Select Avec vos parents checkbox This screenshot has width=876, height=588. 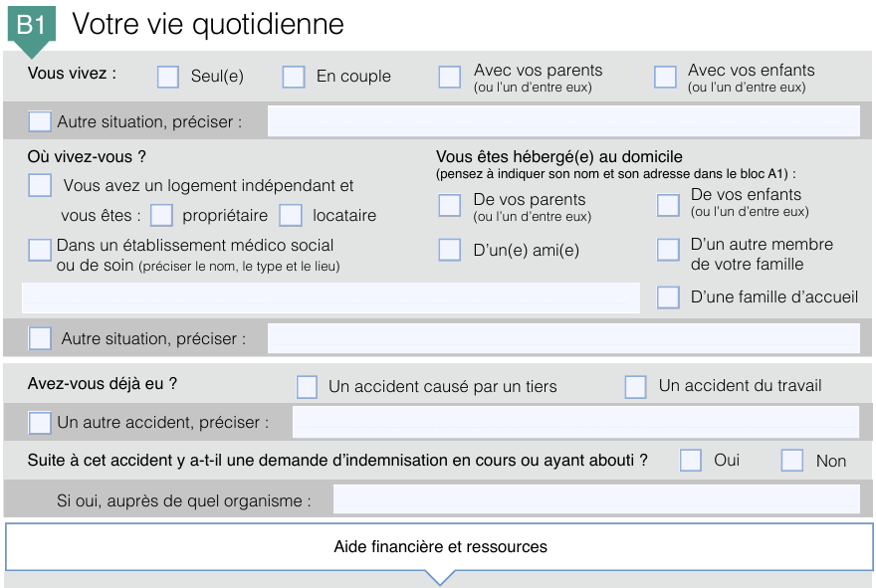point(450,77)
